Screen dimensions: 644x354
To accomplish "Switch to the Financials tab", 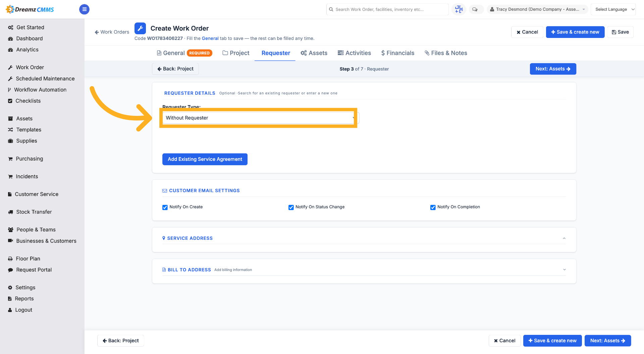I will pos(398,53).
